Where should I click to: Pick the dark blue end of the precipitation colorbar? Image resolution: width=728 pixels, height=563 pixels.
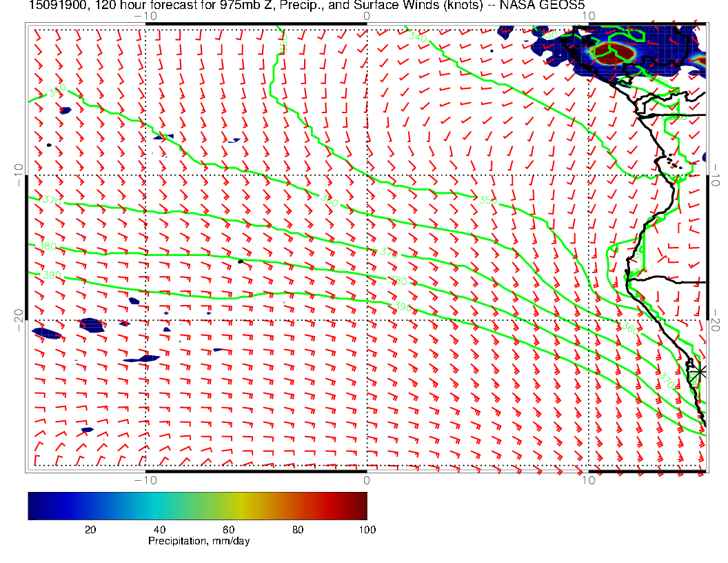coord(34,506)
